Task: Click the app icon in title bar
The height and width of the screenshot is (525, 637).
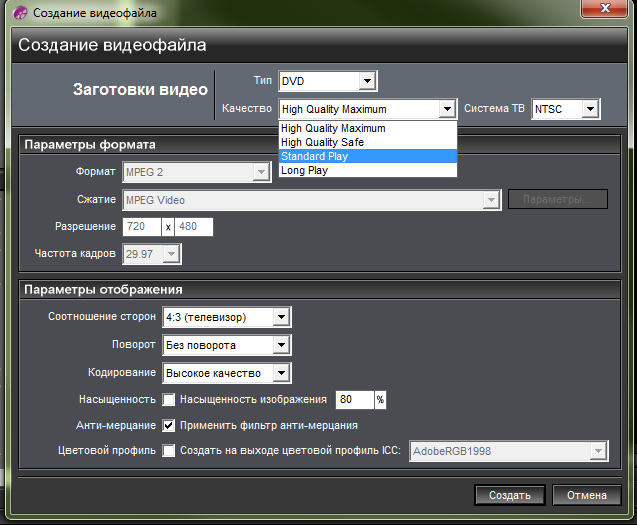Action: pos(18,13)
